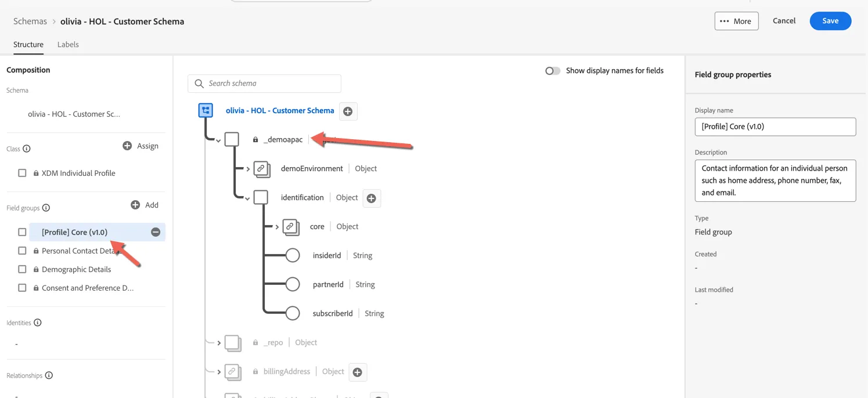Switch to the Labels tab

[x=68, y=45]
